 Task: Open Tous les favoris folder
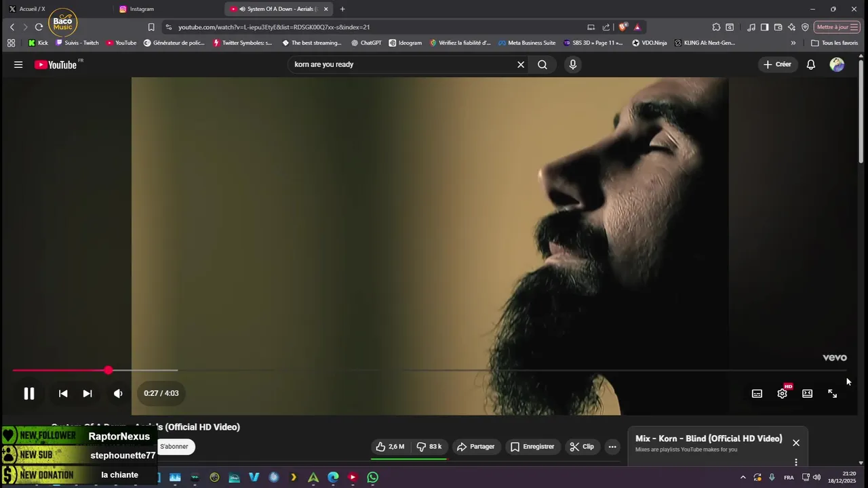click(x=835, y=43)
